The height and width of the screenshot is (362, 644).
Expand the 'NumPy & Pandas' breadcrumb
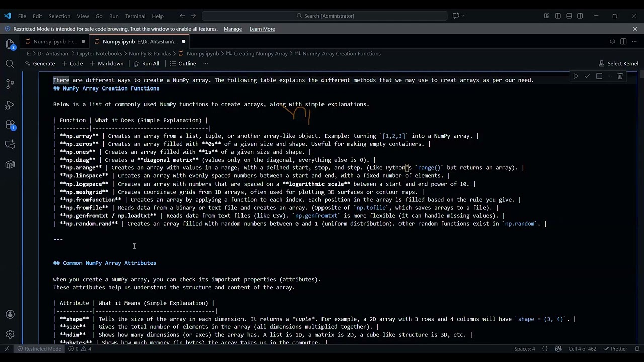click(x=149, y=53)
